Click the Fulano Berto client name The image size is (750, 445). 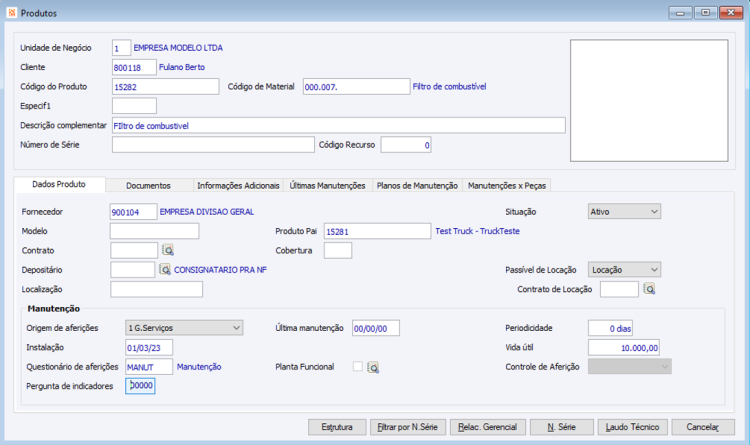182,67
